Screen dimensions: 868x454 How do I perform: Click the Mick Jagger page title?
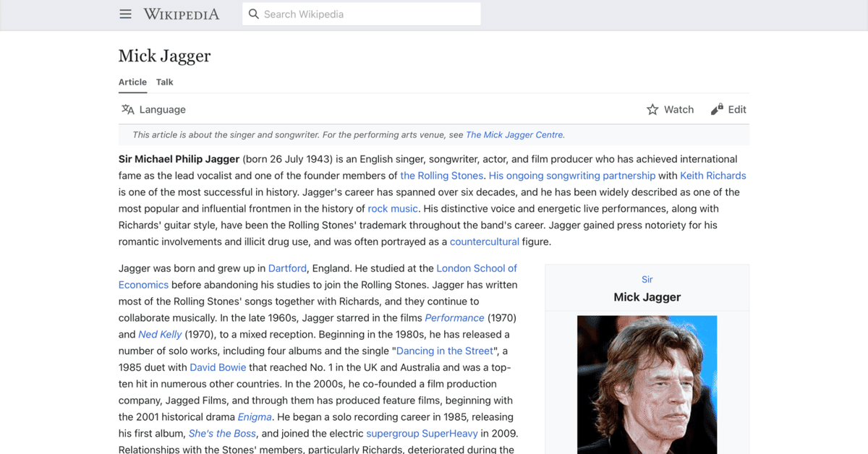(165, 56)
